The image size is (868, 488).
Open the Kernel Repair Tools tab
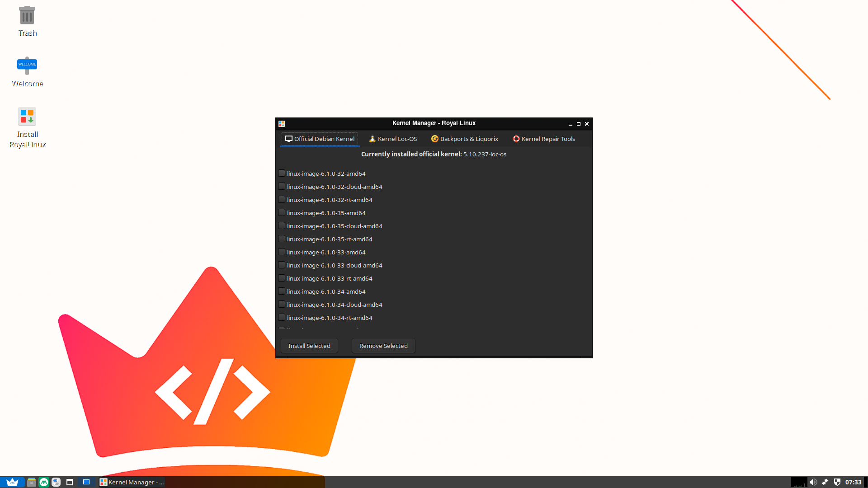(x=544, y=139)
